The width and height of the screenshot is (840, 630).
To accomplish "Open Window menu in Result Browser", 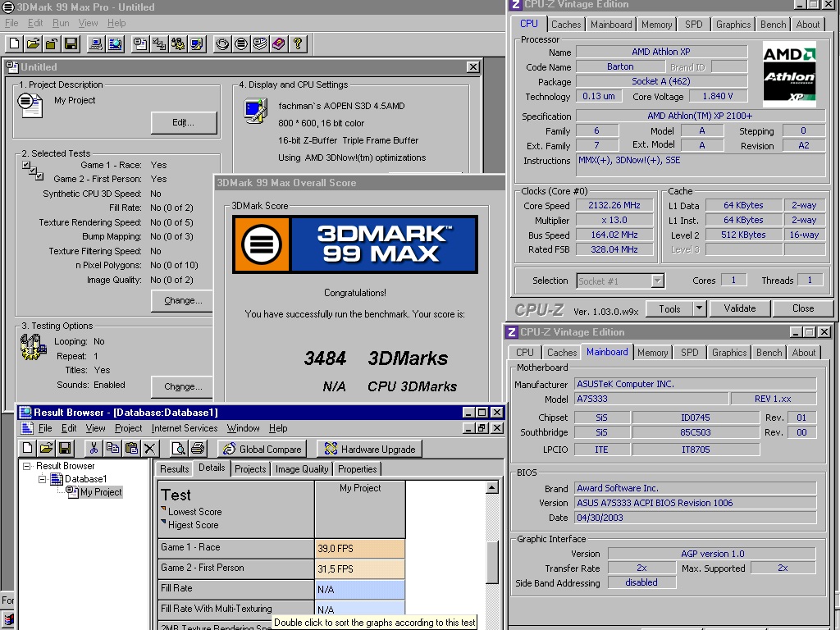I will (243, 428).
